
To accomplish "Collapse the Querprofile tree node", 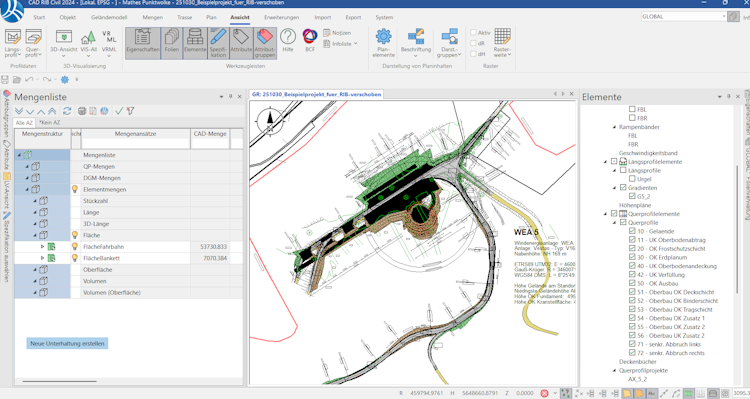I will [615, 222].
